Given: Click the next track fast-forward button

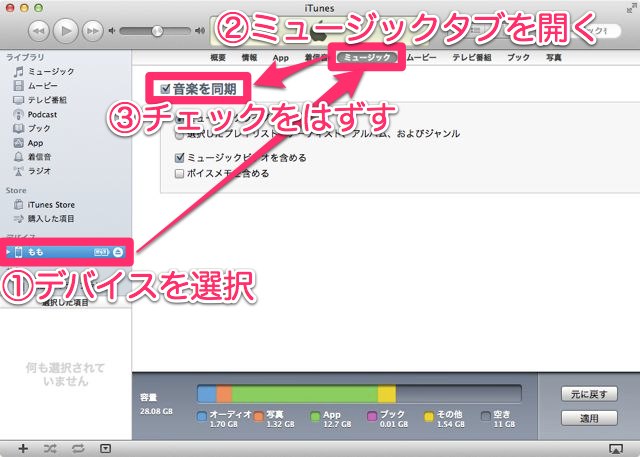Looking at the screenshot, I should tap(92, 31).
